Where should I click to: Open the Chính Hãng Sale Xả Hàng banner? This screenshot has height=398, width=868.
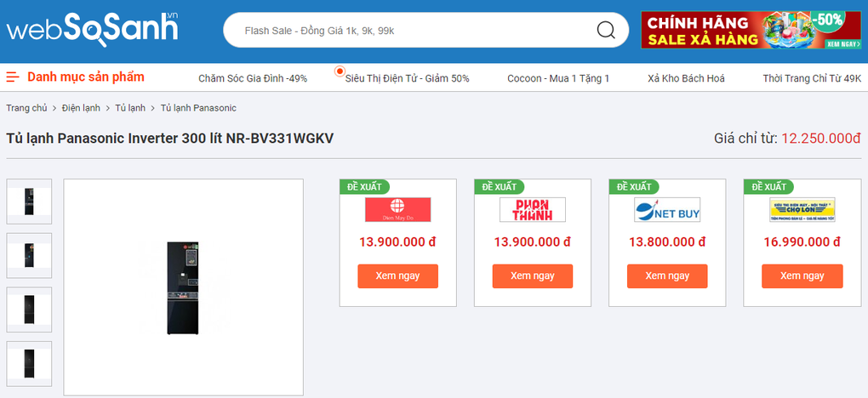point(751,30)
